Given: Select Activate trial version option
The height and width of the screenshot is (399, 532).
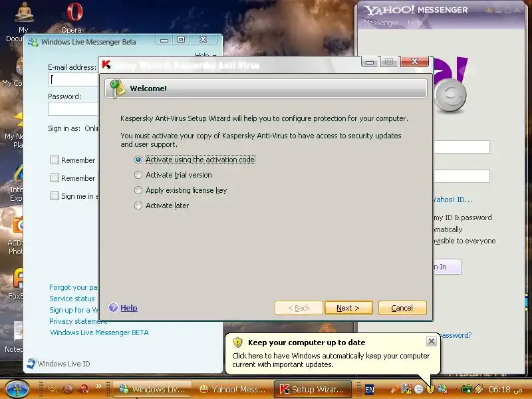Looking at the screenshot, I should pos(138,175).
